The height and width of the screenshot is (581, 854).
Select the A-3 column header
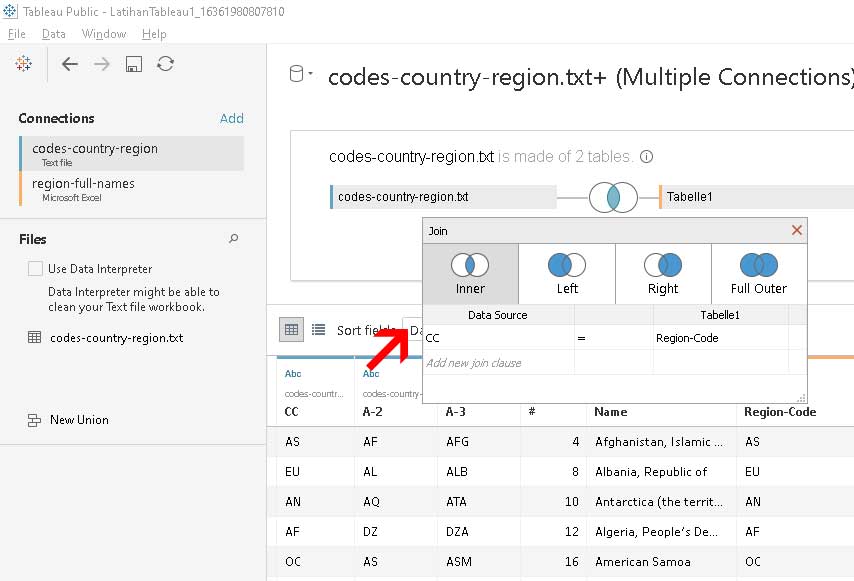click(x=456, y=412)
